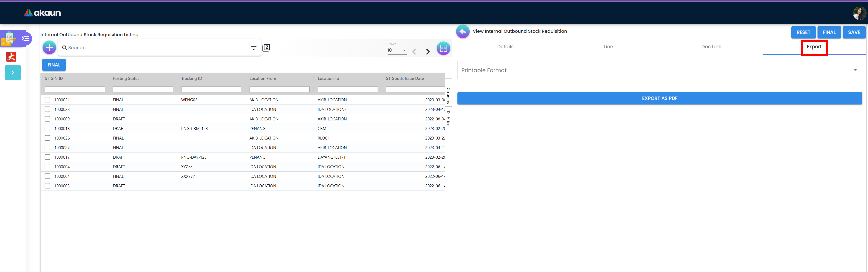868x272 pixels.
Task: Select checkbox for ST GIN 1000018
Action: 48,128
